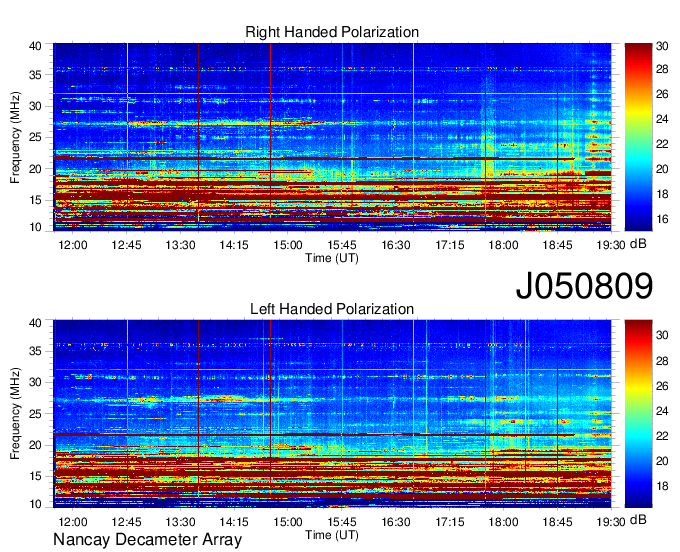Image resolution: width=680 pixels, height=552 pixels.
Task: Click the "Left Handed Polarization" plot title
Action: (x=332, y=309)
